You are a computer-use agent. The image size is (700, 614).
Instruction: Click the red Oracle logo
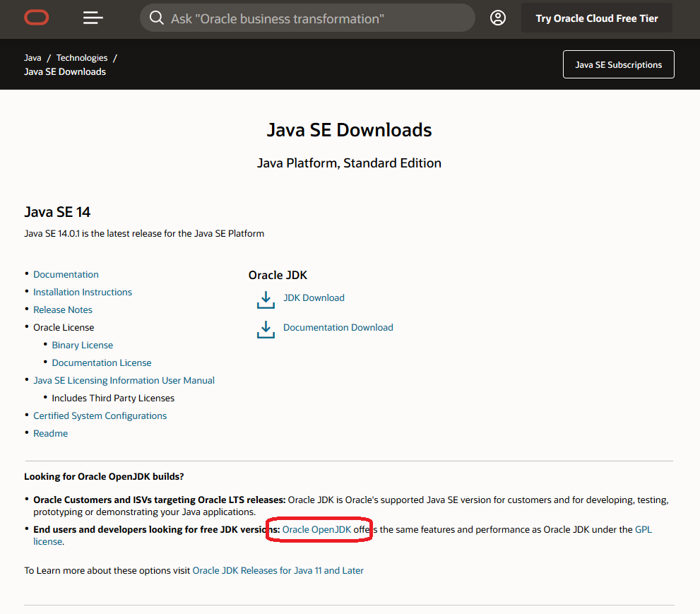[x=36, y=18]
